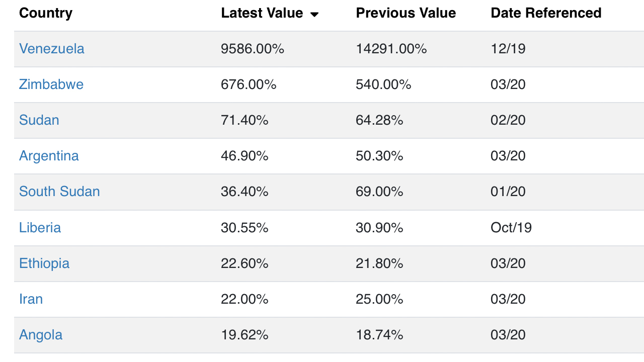644x362 pixels.
Task: Follow the Sudan link
Action: pyautogui.click(x=39, y=120)
